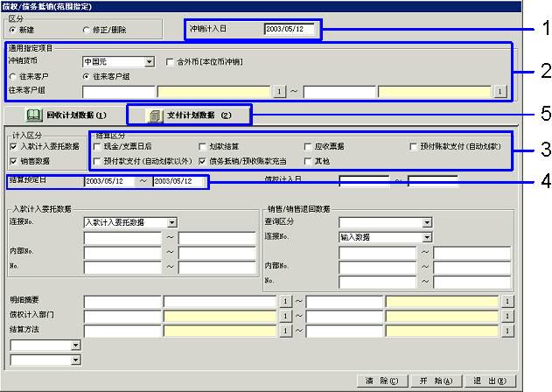Click the document icon on 支付计划数据 tab
The image size is (552, 392).
(x=154, y=115)
